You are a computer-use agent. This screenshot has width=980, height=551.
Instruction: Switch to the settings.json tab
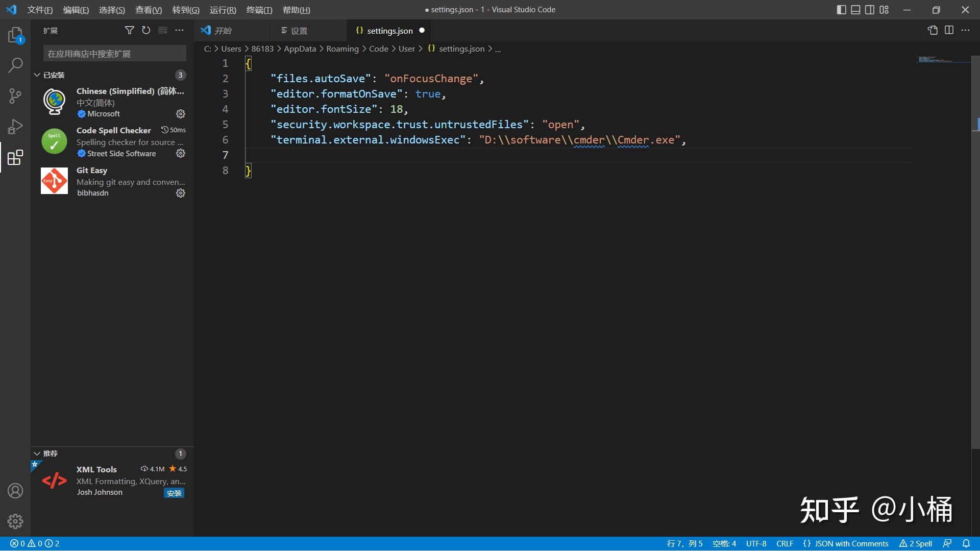[x=389, y=31]
